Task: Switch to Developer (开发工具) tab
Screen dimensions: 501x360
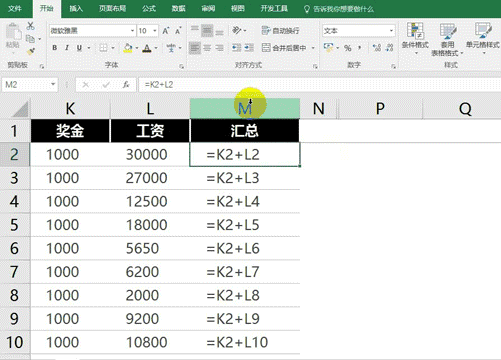Action: tap(274, 9)
